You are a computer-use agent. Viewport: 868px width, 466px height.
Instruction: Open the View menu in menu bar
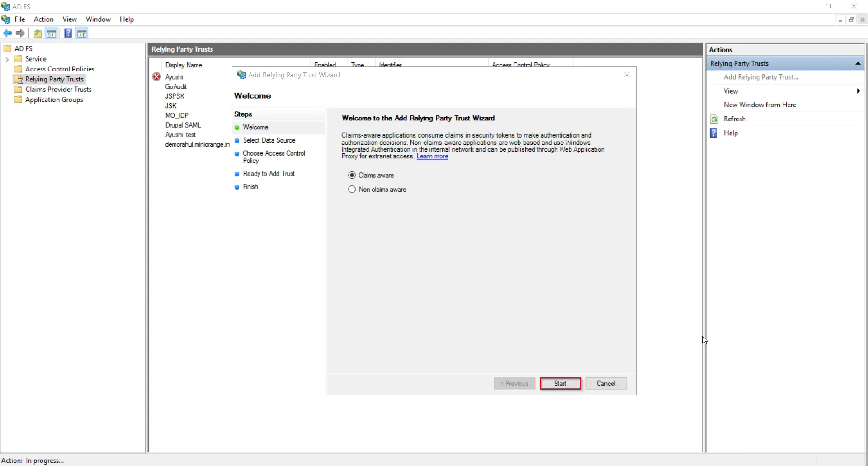70,19
